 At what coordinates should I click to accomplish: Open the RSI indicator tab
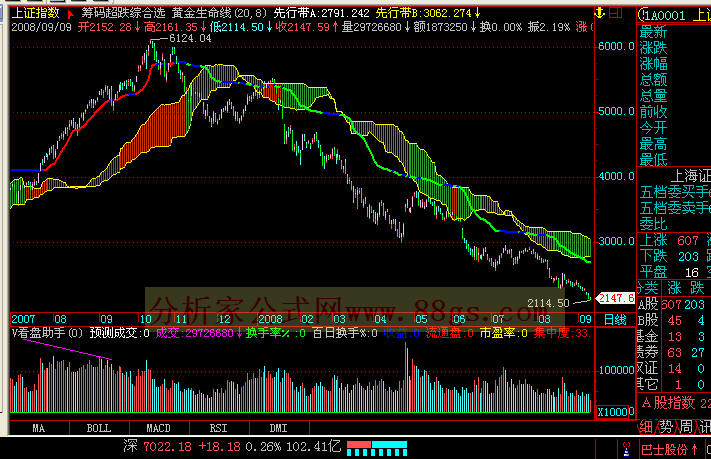219,428
